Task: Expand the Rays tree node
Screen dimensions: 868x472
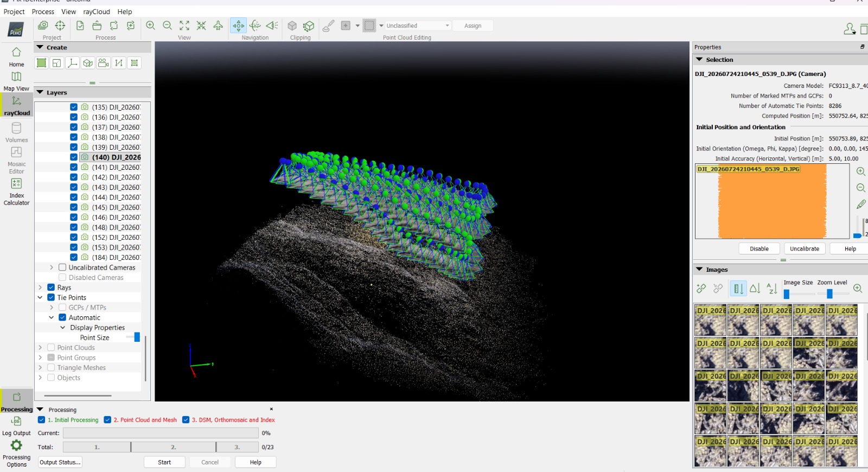Action: pyautogui.click(x=40, y=288)
